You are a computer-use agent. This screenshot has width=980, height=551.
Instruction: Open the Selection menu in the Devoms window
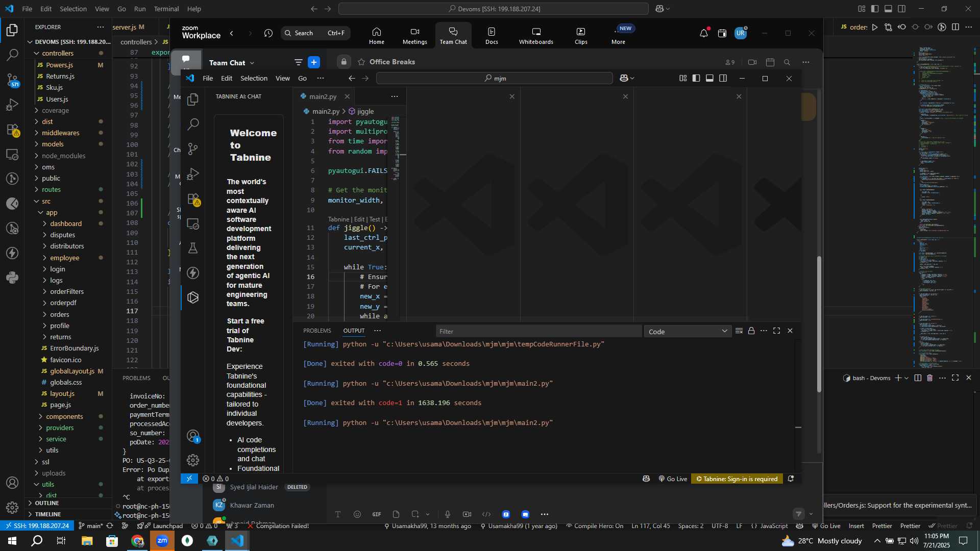[x=73, y=9]
